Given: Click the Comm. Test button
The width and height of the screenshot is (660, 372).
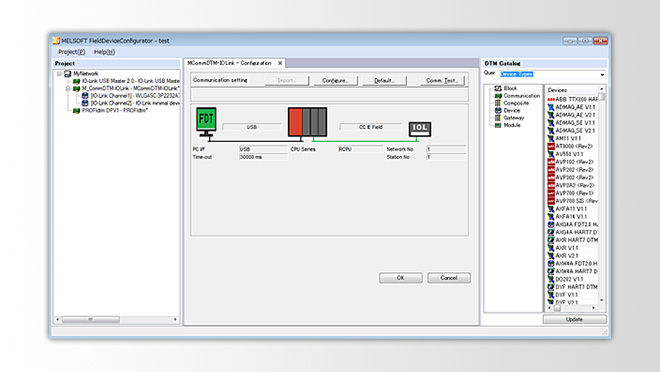Looking at the screenshot, I should coord(442,80).
